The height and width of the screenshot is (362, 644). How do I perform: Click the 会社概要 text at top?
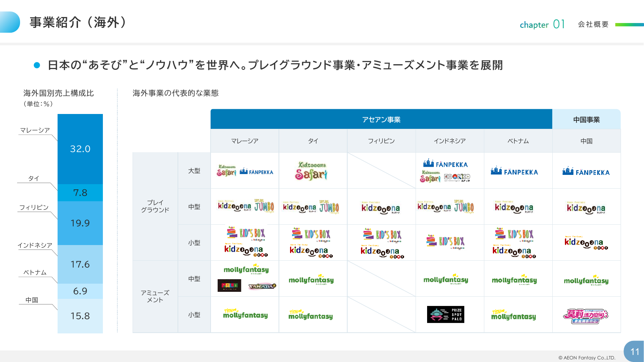pyautogui.click(x=593, y=24)
